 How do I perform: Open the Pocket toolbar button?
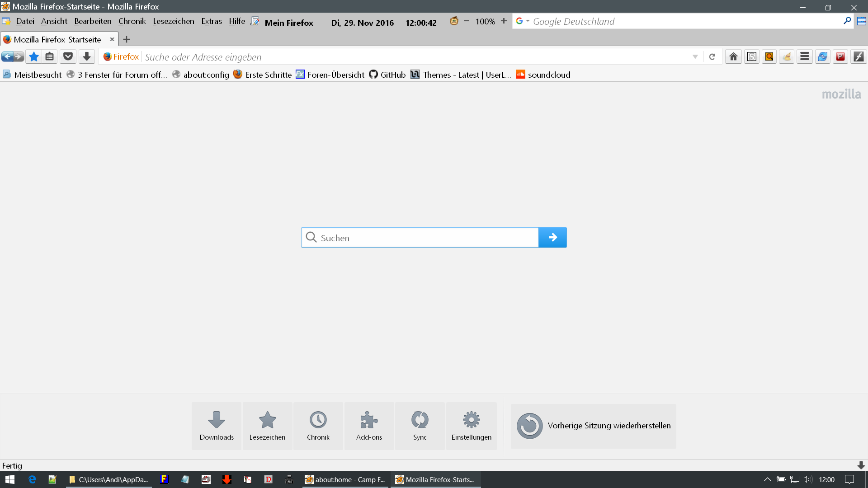click(x=68, y=57)
